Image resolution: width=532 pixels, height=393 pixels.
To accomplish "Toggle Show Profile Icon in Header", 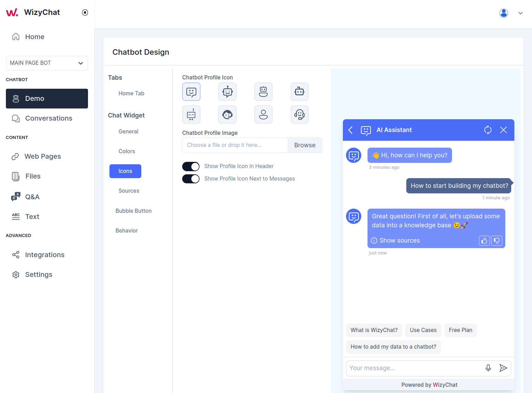I will [191, 166].
